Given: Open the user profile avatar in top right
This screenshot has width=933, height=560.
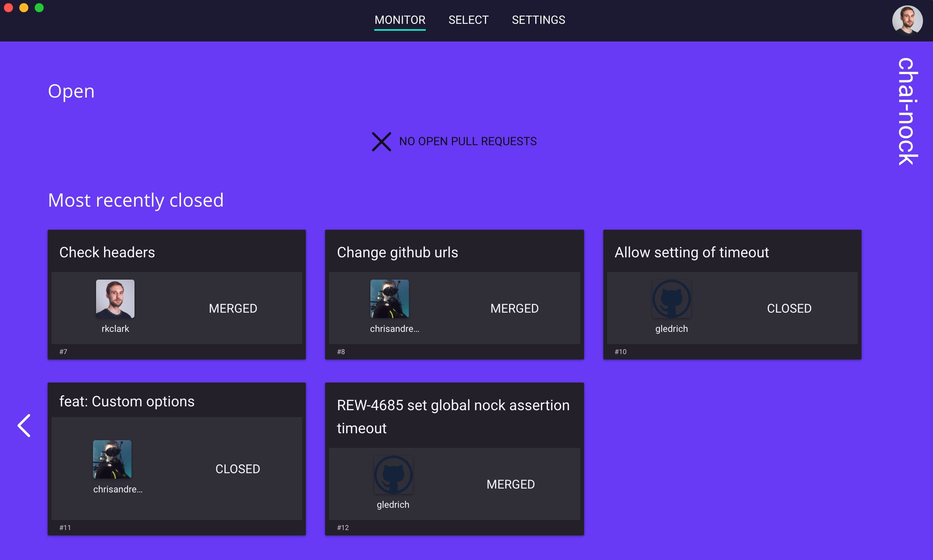Looking at the screenshot, I should click(907, 20).
